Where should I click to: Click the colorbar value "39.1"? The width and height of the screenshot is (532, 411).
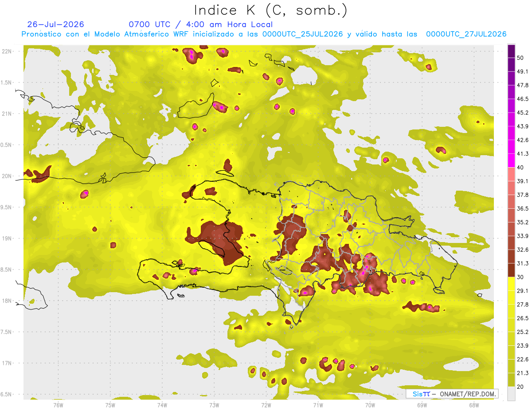pyautogui.click(x=523, y=181)
